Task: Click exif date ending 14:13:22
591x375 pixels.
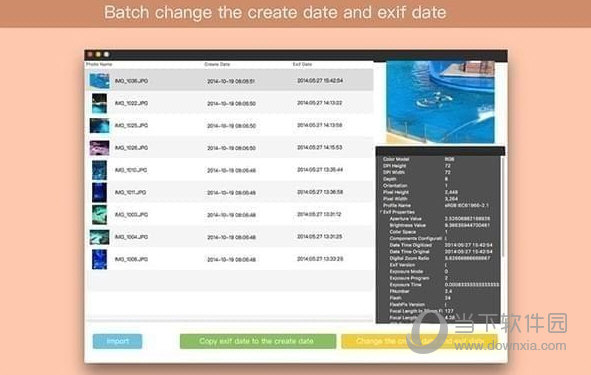Action: point(320,103)
